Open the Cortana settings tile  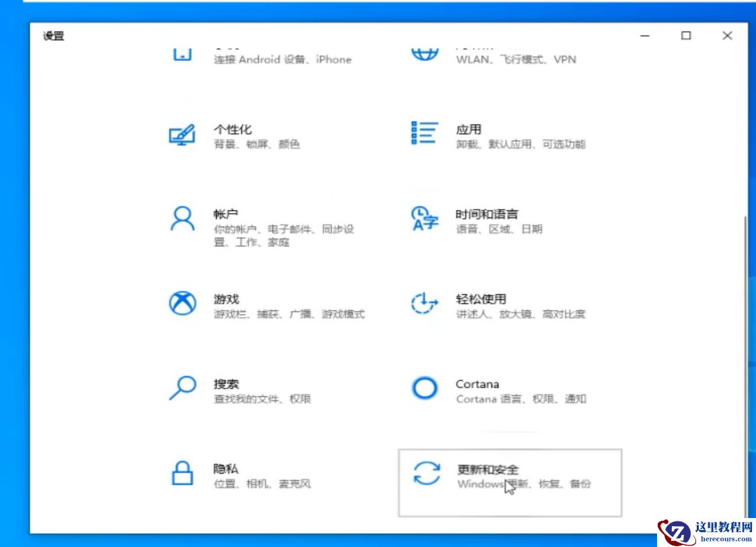tap(512, 389)
